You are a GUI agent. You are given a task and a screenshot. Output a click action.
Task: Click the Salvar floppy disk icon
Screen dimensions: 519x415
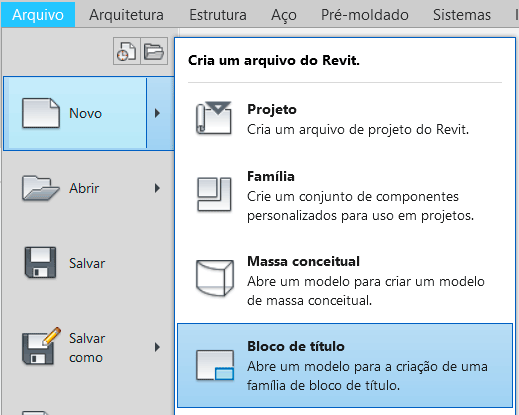pos(40,263)
